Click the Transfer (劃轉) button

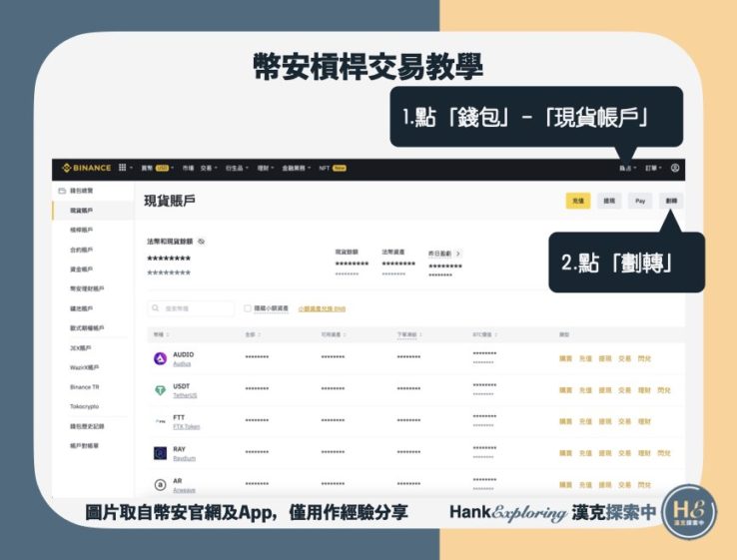click(x=671, y=201)
